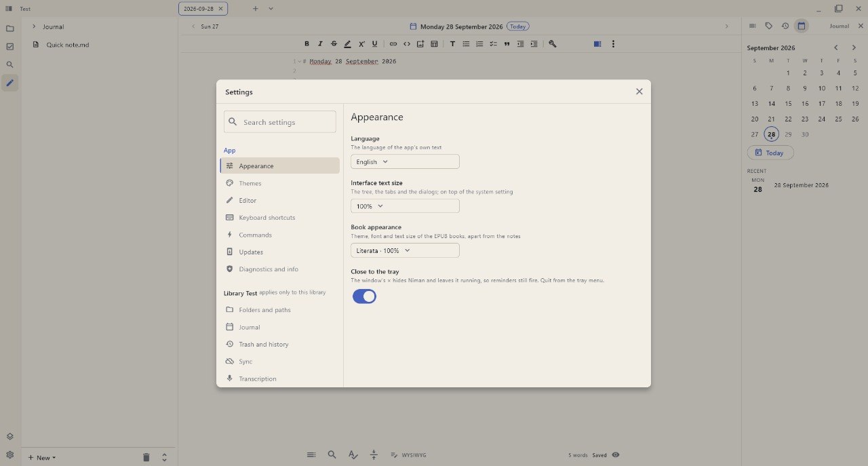868x466 pixels.
Task: Open the editor's three-dot more menu
Action: click(x=613, y=43)
